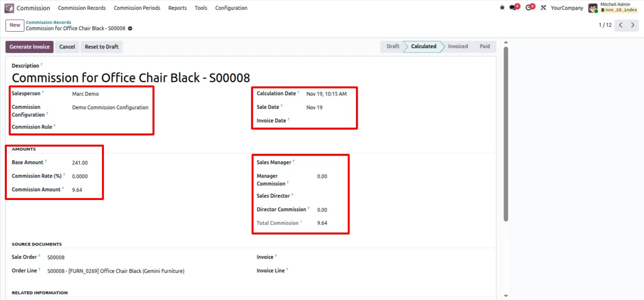Click the bug debug icon in navbar

pos(502,8)
